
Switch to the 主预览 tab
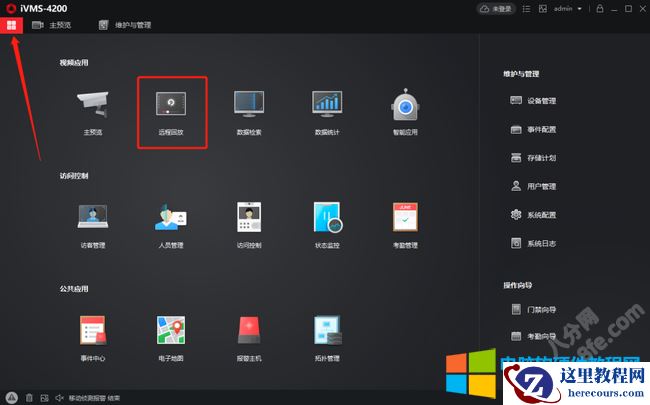(x=51, y=25)
